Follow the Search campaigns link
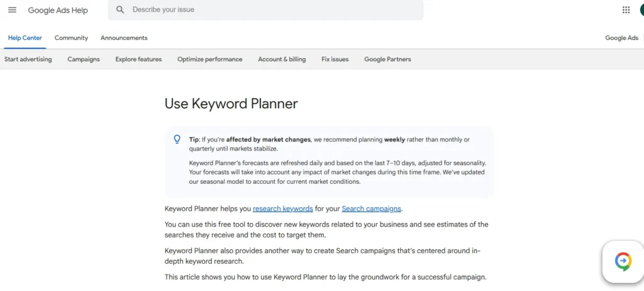 (371, 208)
